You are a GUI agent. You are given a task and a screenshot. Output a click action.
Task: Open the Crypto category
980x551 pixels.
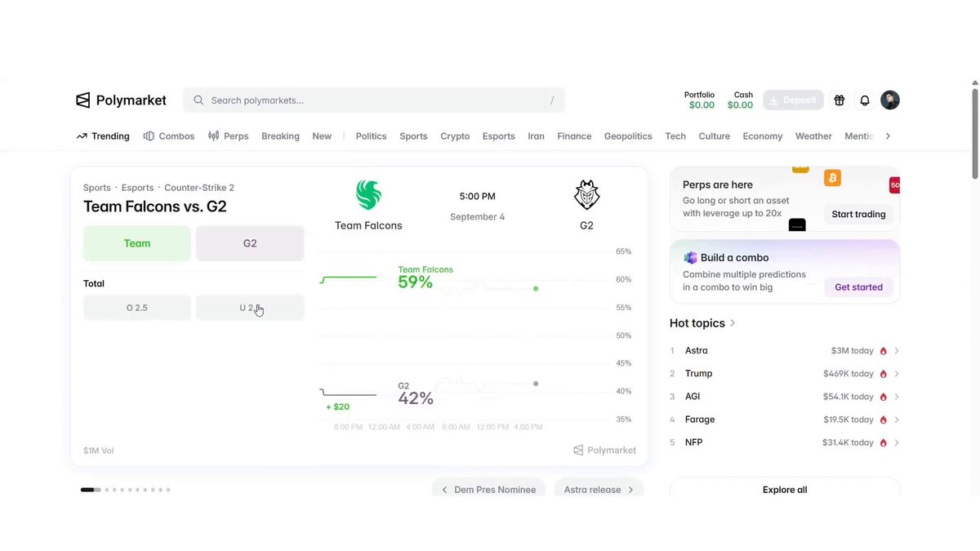[x=455, y=136]
